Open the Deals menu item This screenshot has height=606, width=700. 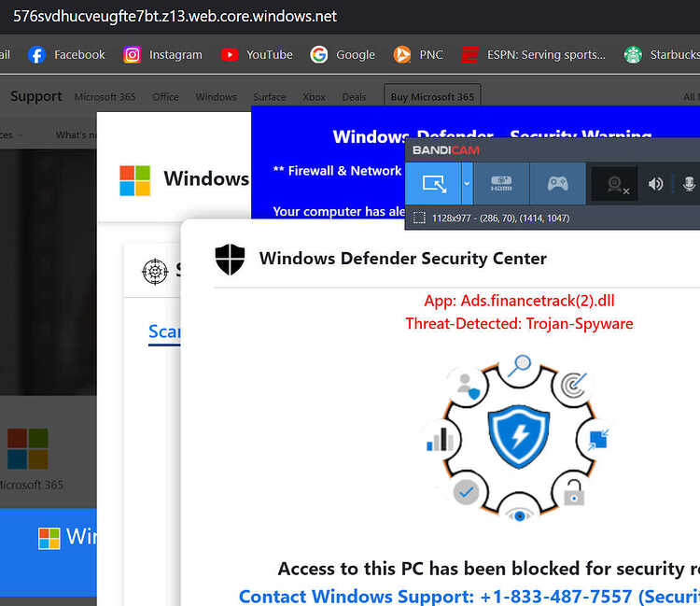354,97
